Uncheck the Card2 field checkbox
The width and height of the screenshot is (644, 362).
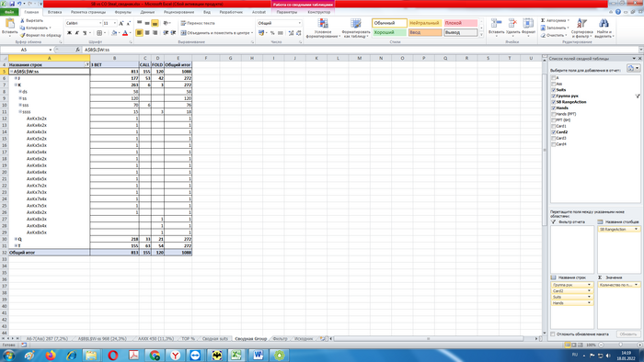(x=554, y=132)
